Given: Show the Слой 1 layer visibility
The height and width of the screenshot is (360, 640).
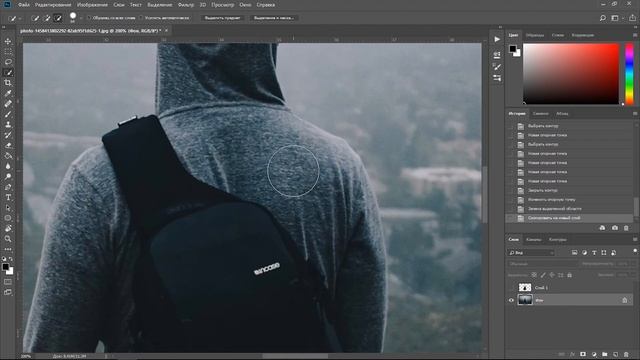Looking at the screenshot, I should [511, 288].
